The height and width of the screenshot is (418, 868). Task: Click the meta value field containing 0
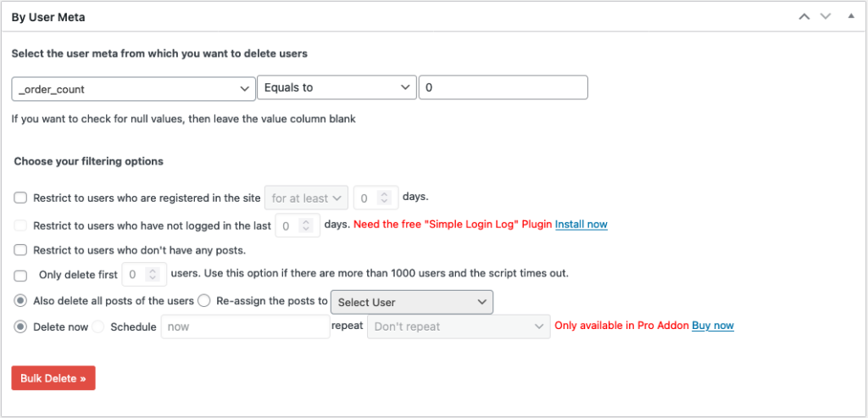coord(503,88)
